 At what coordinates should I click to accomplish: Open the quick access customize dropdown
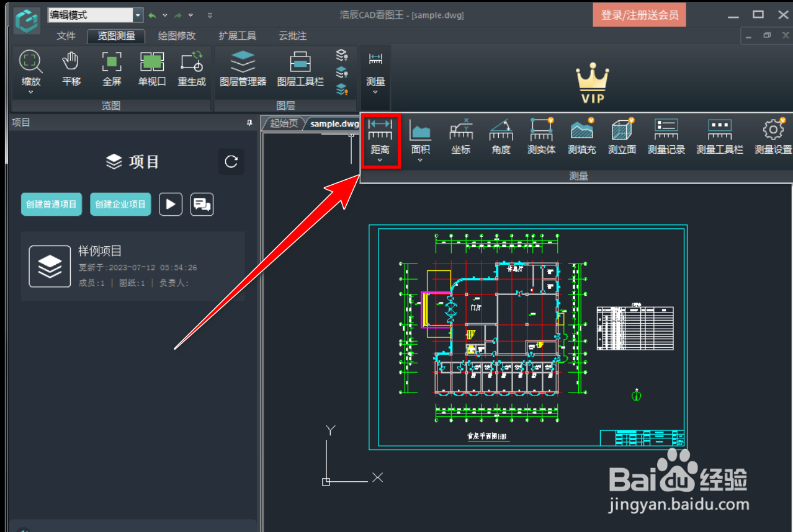pos(210,16)
